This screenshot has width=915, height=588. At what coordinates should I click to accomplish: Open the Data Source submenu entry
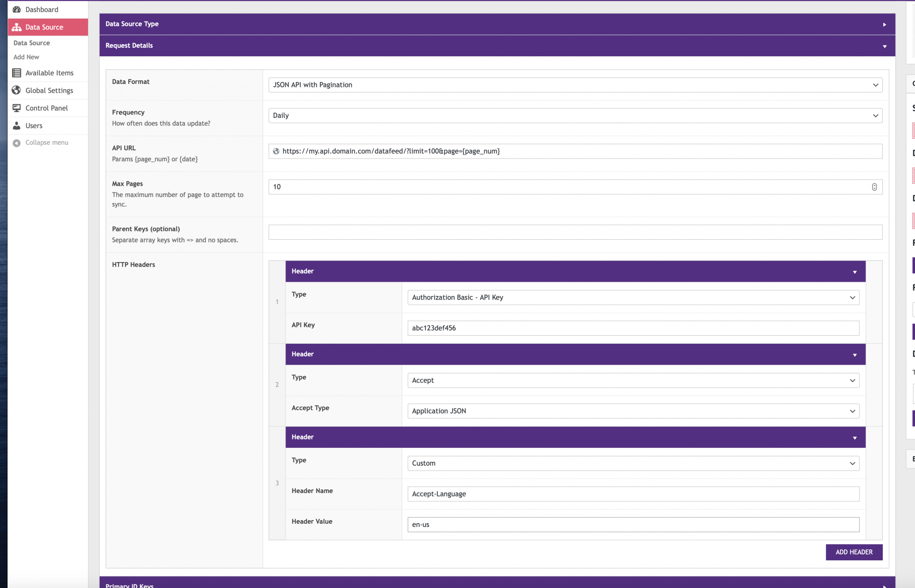tap(32, 42)
